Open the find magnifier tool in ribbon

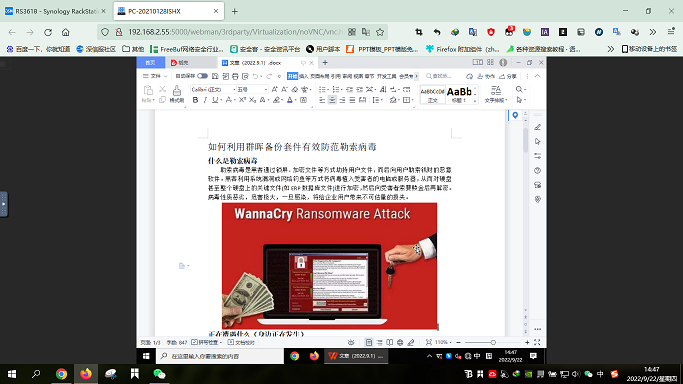519,89
